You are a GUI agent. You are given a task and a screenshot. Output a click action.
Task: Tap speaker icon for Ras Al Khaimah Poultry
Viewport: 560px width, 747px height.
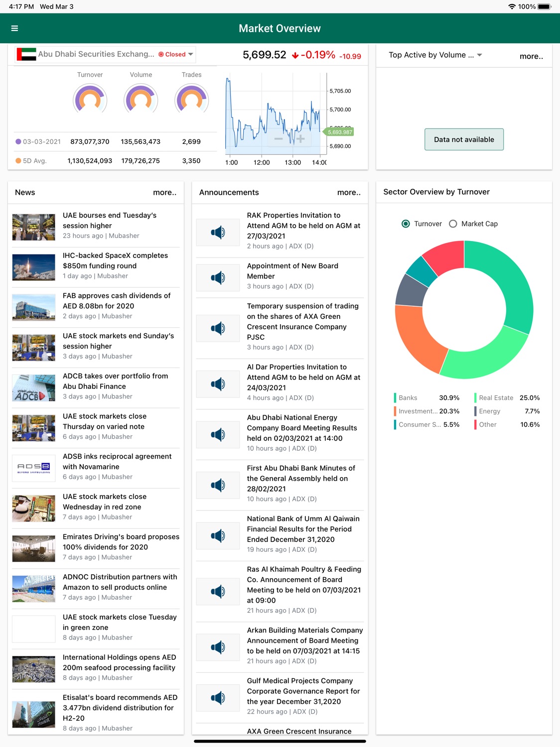point(218,592)
